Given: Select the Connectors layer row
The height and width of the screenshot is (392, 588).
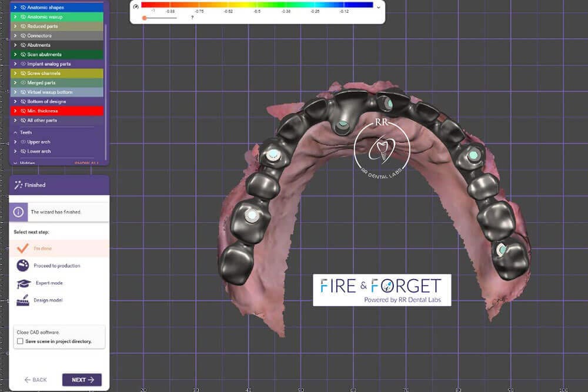Looking at the screenshot, I should (x=59, y=36).
